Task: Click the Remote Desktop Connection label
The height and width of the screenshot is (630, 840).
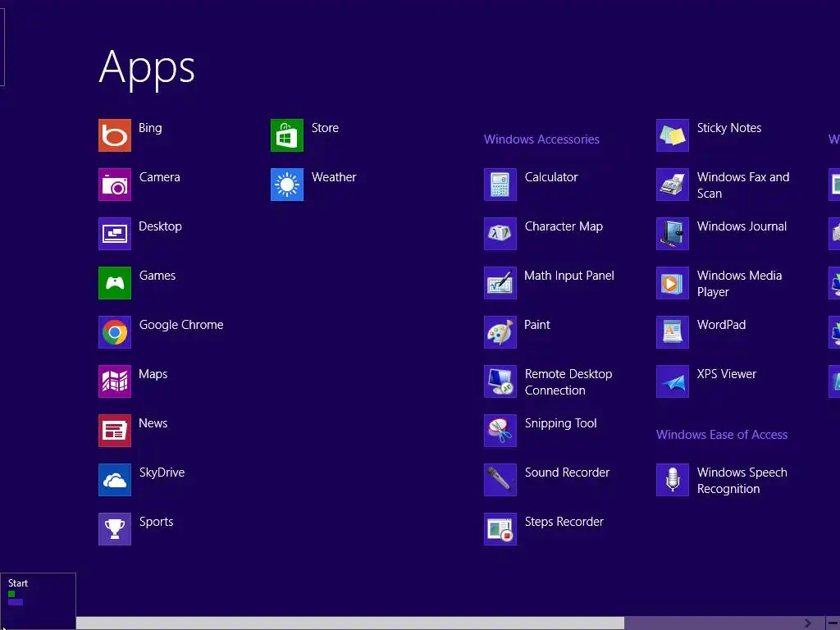Action: click(x=568, y=382)
